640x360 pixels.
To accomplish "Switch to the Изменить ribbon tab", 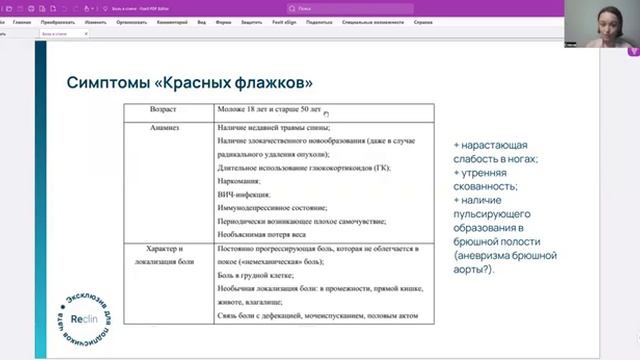I will click(96, 22).
